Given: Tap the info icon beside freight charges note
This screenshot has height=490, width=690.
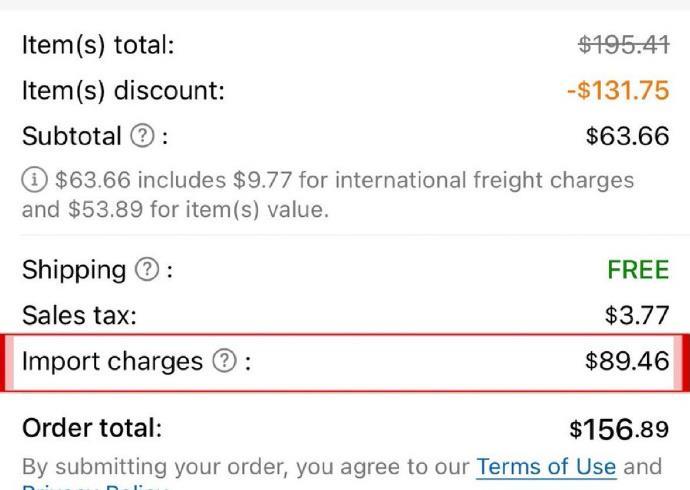Looking at the screenshot, I should point(34,180).
